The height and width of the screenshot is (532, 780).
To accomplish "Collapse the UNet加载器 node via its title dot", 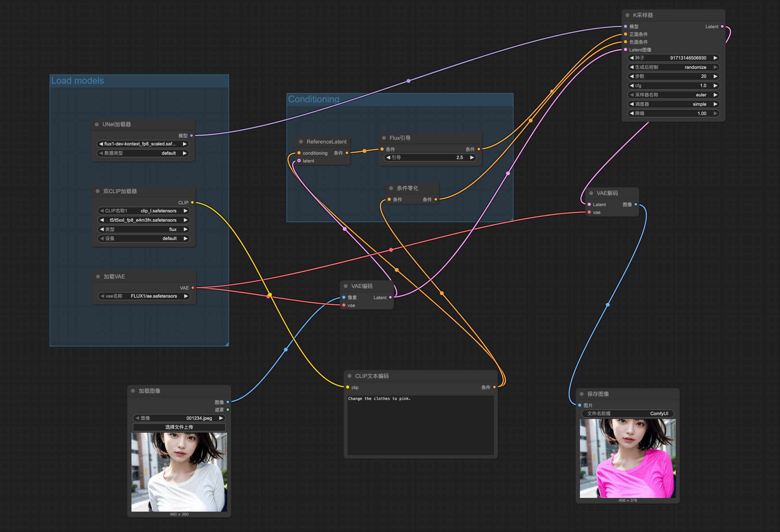I will coord(97,124).
